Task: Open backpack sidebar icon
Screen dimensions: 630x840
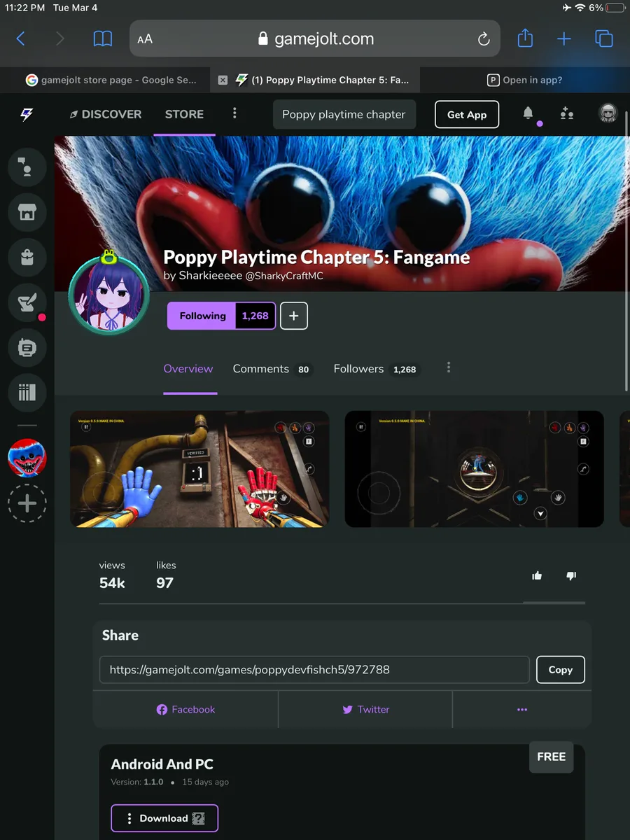Action: tap(27, 257)
